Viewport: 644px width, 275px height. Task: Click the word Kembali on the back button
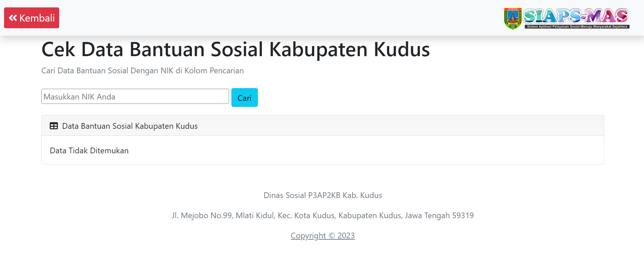(37, 18)
